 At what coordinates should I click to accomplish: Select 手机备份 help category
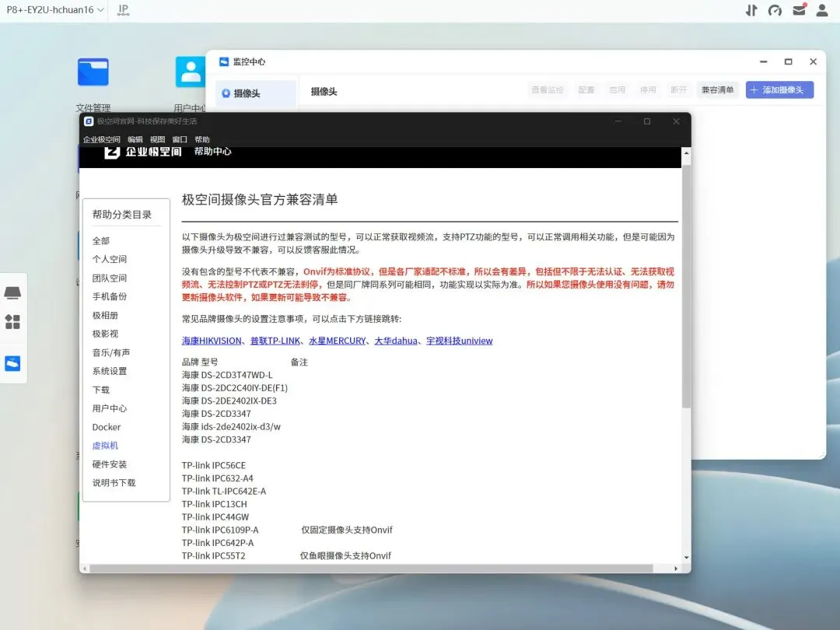[x=110, y=296]
